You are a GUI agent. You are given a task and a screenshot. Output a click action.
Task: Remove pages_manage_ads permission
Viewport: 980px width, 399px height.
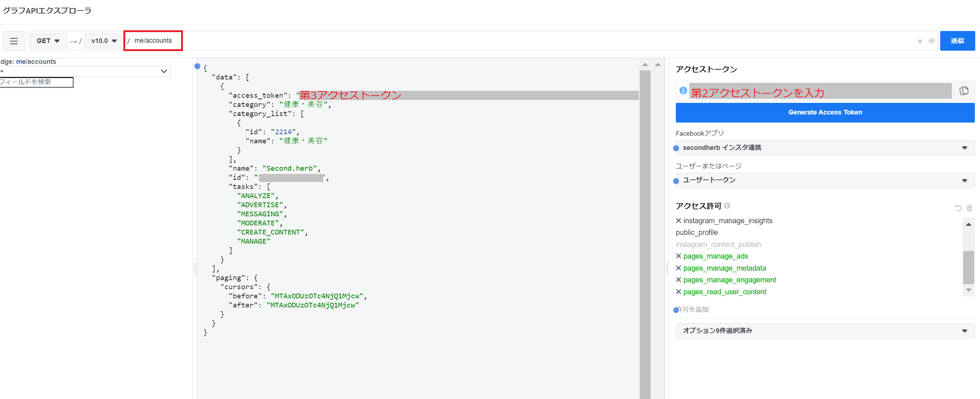tap(678, 256)
